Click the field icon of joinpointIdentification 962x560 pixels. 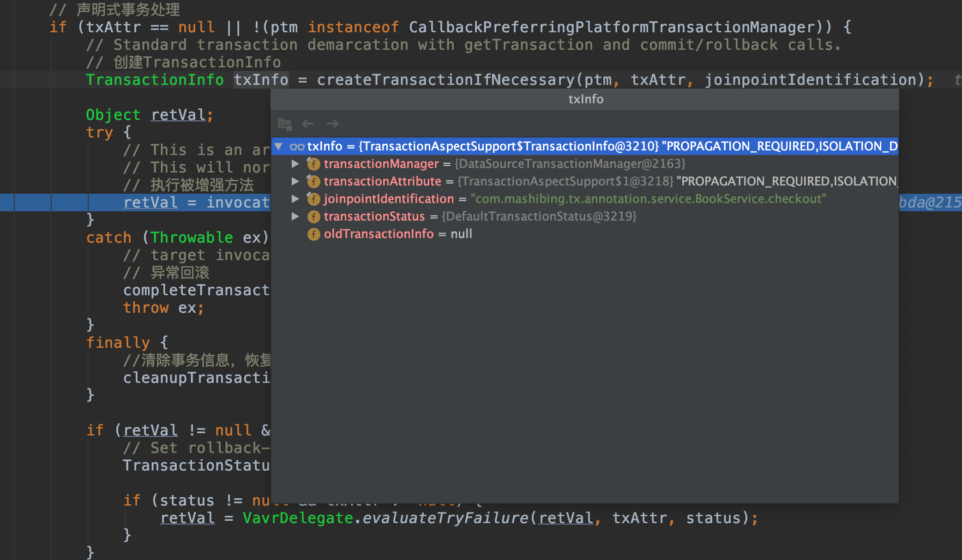(x=313, y=199)
